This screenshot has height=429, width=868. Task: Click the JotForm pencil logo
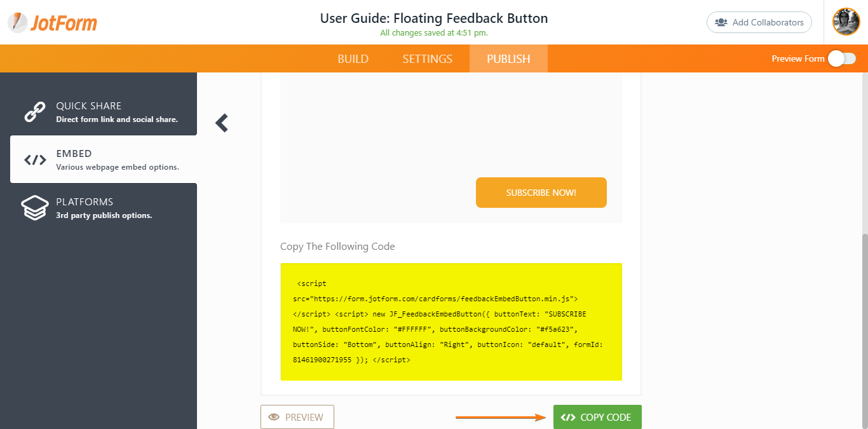(x=18, y=22)
